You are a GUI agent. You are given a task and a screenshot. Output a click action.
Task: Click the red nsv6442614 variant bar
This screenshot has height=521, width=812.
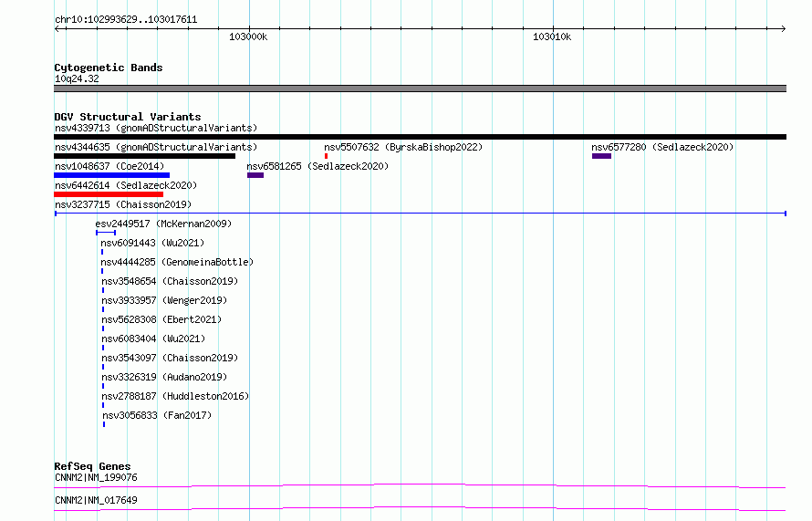click(109, 194)
